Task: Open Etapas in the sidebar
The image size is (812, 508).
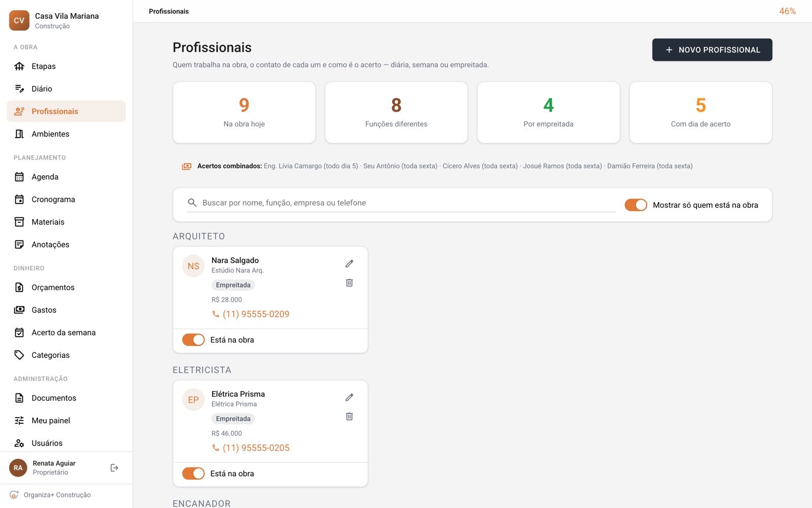Action: pos(66,66)
